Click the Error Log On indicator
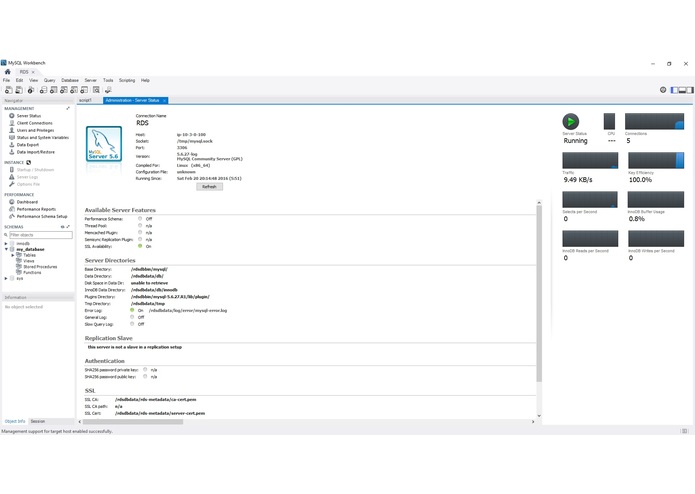The height and width of the screenshot is (494, 695). [132, 310]
